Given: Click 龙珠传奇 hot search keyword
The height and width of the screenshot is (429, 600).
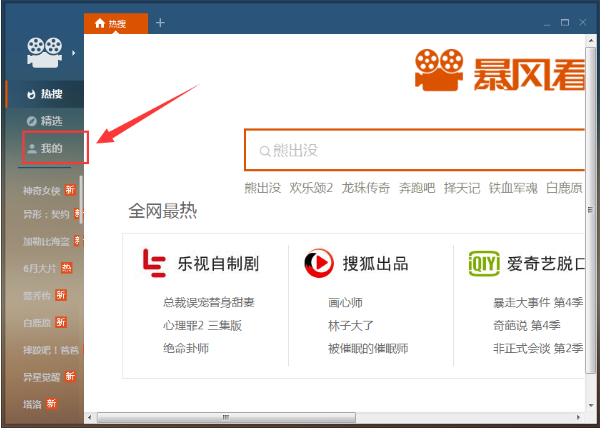Looking at the screenshot, I should coord(365,188).
